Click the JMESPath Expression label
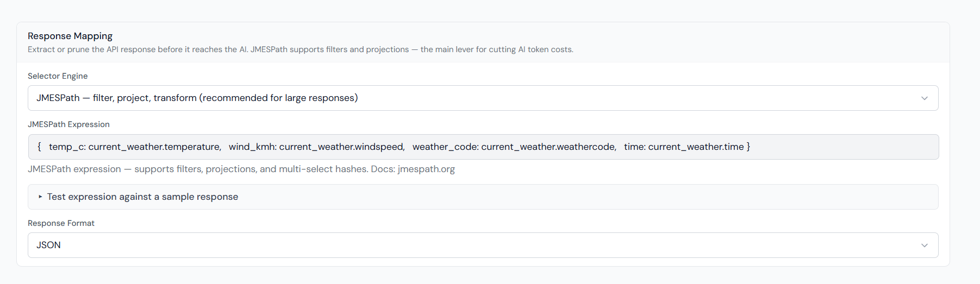This screenshot has width=980, height=284. pyautogui.click(x=68, y=124)
